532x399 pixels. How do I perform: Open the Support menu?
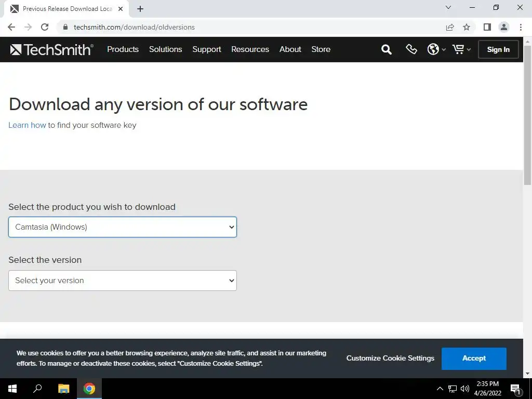[x=207, y=49]
